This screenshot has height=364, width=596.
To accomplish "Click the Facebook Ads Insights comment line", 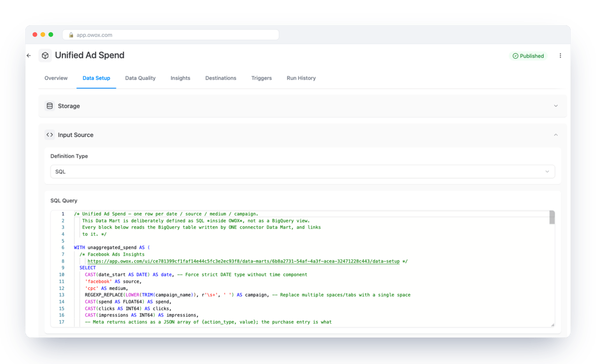I will pos(112,255).
